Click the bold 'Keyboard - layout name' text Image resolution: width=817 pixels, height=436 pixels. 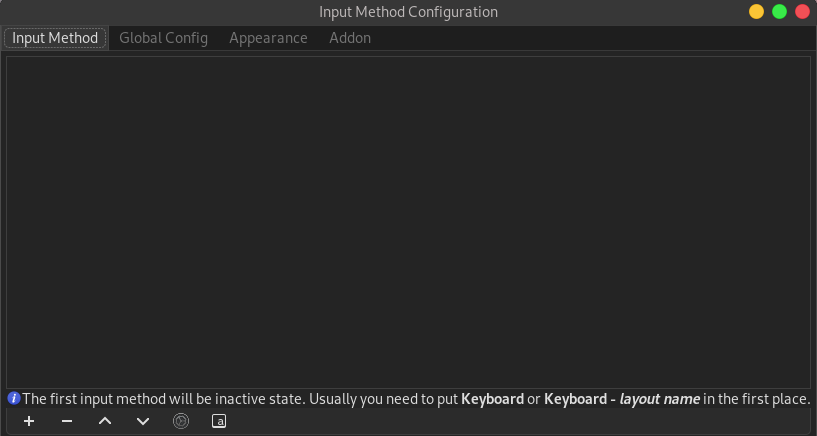tap(621, 399)
